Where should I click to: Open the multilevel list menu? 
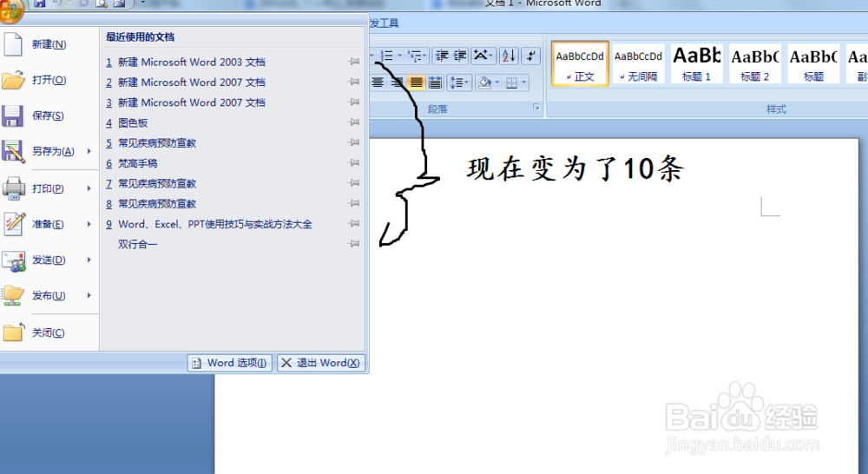(x=417, y=56)
